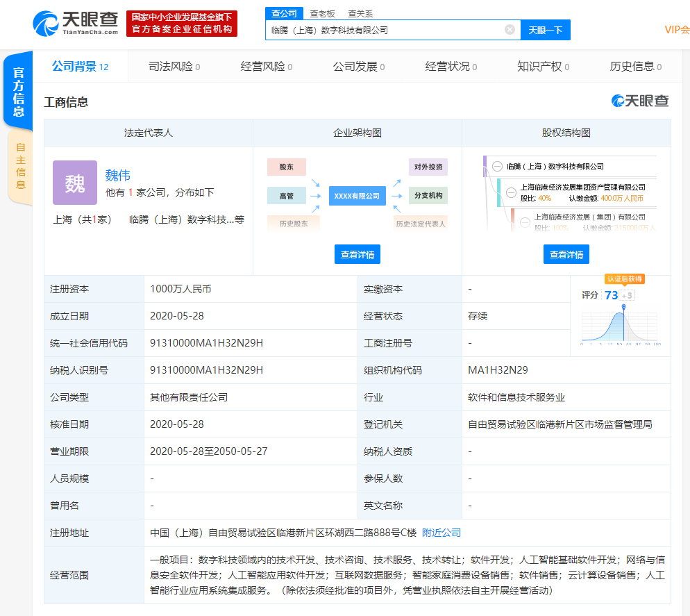Viewport: 690px width, 616px height.
Task: Click the central XXXX有限公司 node
Action: point(357,196)
